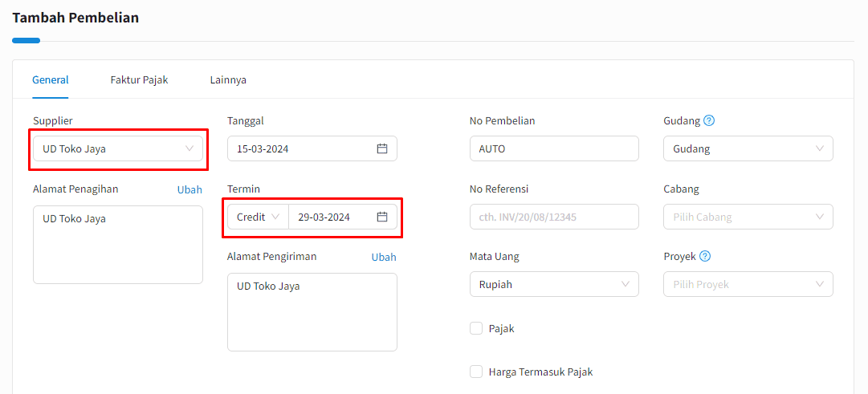
Task: Switch to the Lainnya tab
Action: (228, 80)
